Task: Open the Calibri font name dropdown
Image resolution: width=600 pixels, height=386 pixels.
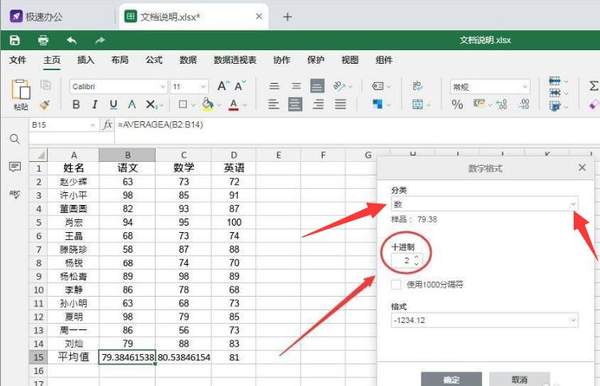Action: coord(163,87)
